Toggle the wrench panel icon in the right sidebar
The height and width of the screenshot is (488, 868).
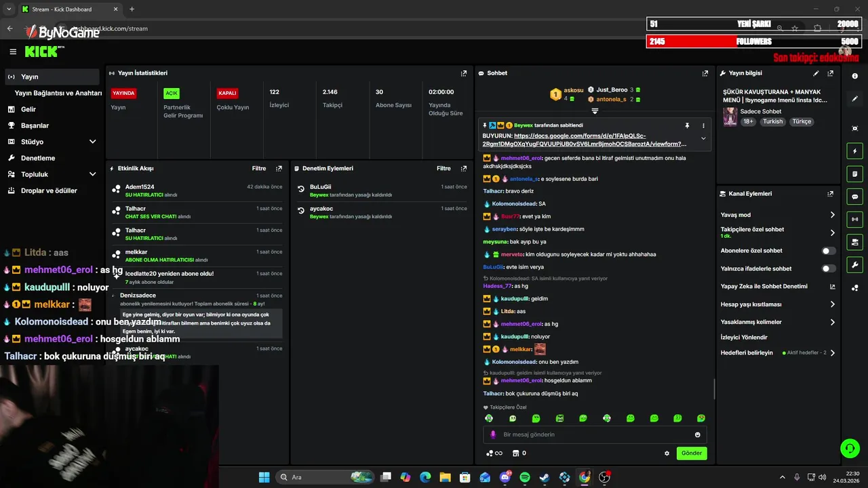tap(854, 264)
